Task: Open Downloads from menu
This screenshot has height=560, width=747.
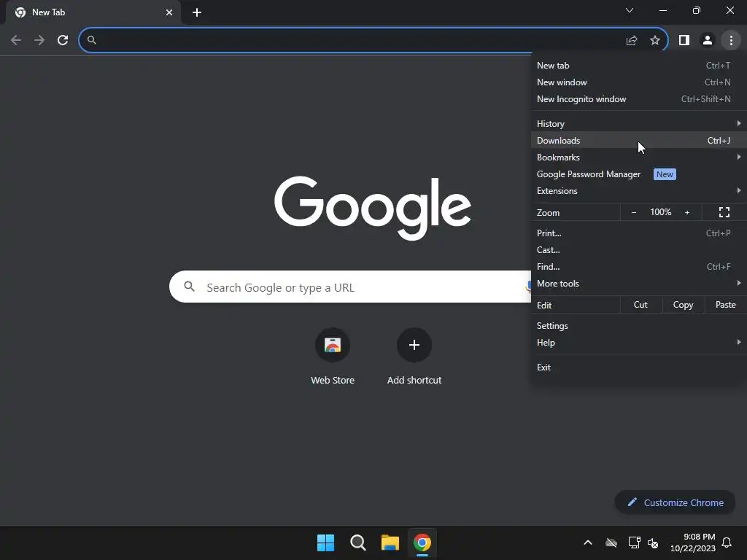Action: click(638, 141)
